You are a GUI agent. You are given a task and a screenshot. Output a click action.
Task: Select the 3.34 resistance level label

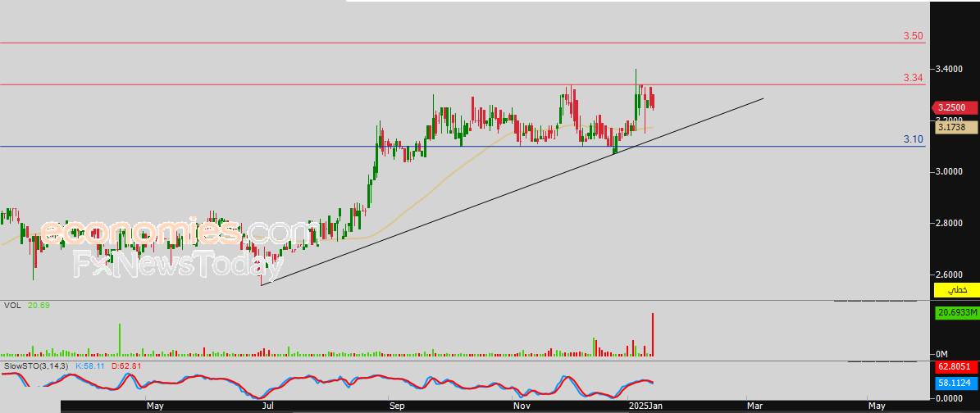913,78
